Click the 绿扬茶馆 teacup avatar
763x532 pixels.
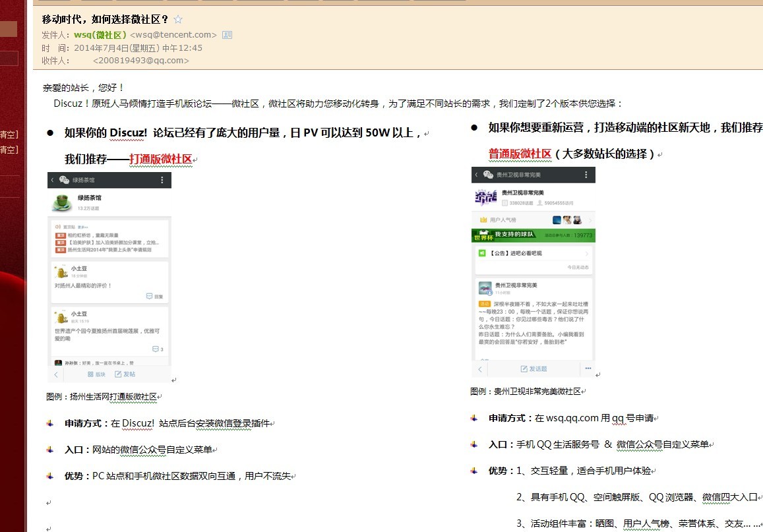pos(62,202)
